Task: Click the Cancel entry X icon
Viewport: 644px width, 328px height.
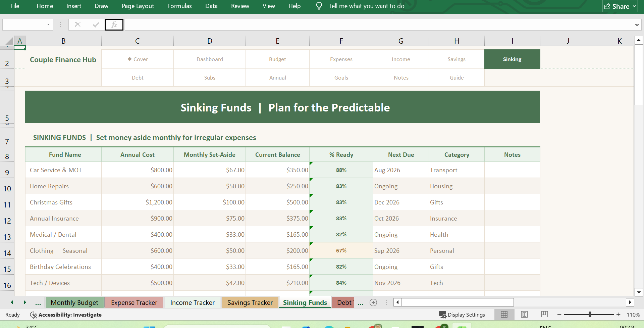Action: coord(77,25)
